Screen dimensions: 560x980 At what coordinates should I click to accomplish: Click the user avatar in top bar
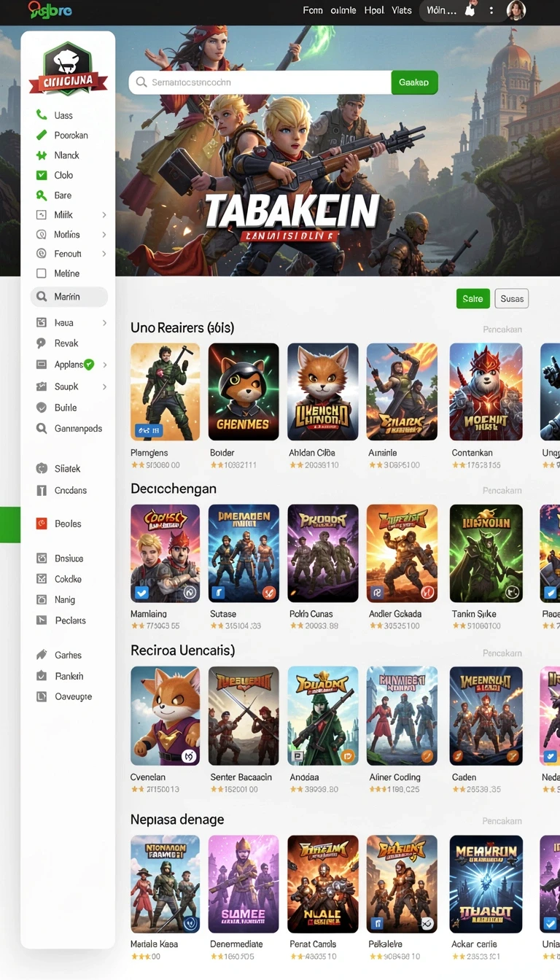pos(516,10)
